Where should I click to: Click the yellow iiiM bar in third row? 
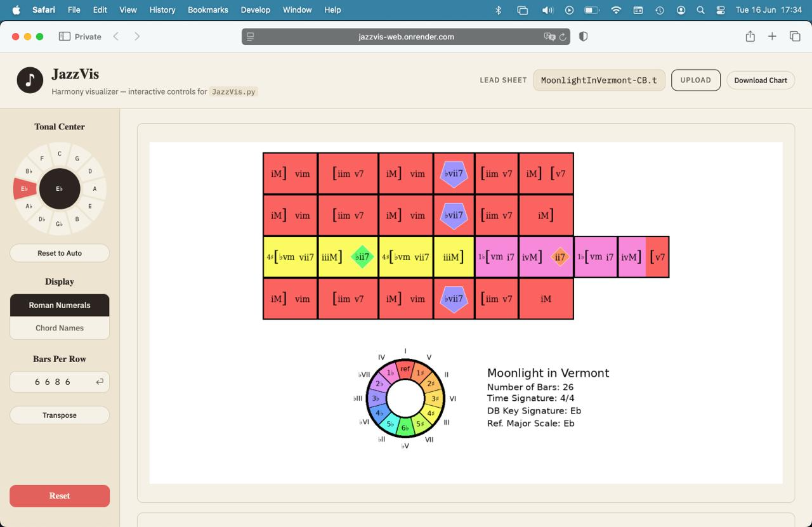(454, 257)
